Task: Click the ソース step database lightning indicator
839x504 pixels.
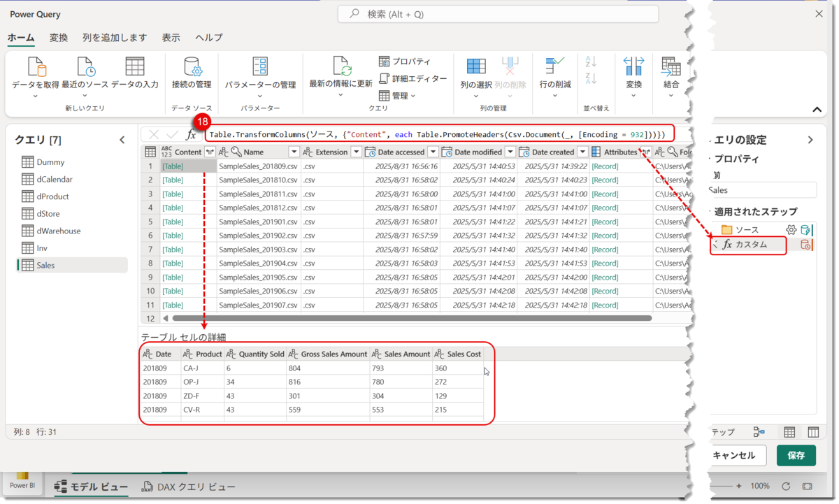Action: click(x=806, y=230)
